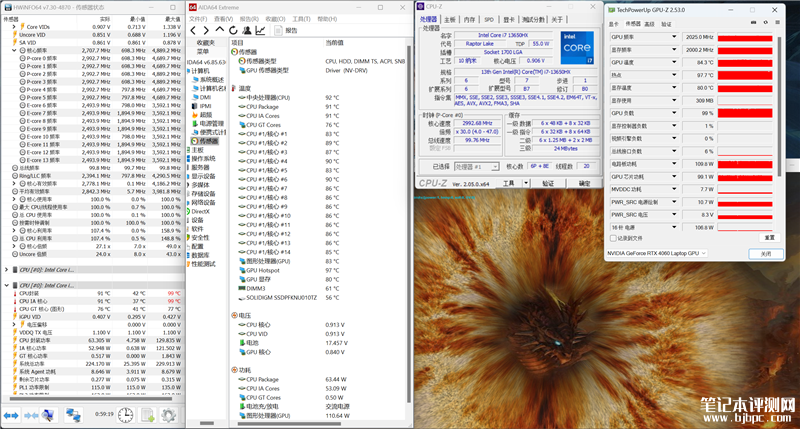Enable 记录到文件 checkbox in GPU-Z
The width and height of the screenshot is (800, 429).
(x=613, y=238)
